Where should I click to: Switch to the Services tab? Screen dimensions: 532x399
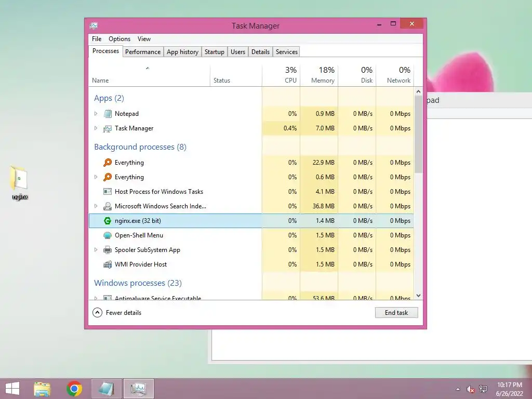(x=287, y=52)
